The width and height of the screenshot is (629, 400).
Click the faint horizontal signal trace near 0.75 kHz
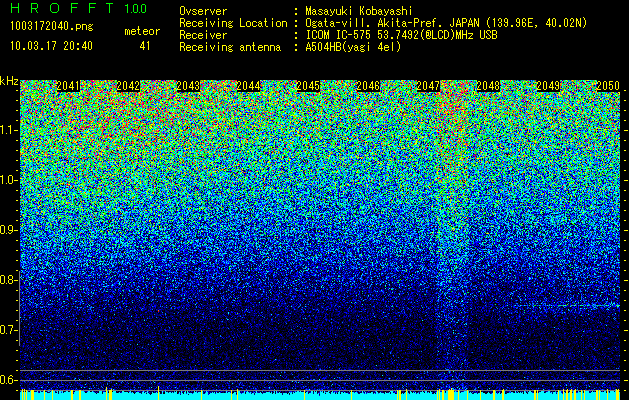568,306
